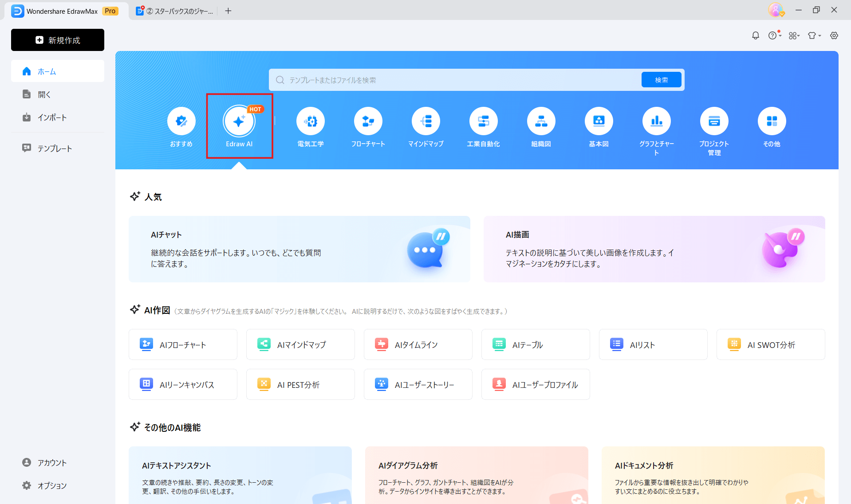Switch to the スターバックスのジャー document tab
This screenshot has height=504, width=851.
click(x=175, y=11)
